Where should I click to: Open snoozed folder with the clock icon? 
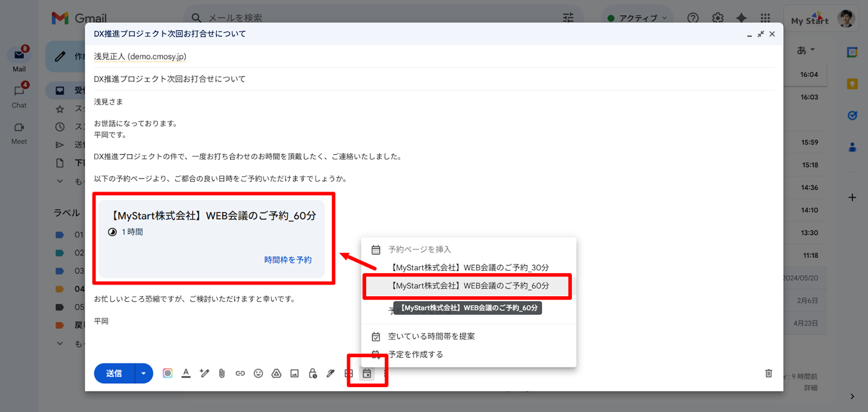pyautogui.click(x=60, y=127)
